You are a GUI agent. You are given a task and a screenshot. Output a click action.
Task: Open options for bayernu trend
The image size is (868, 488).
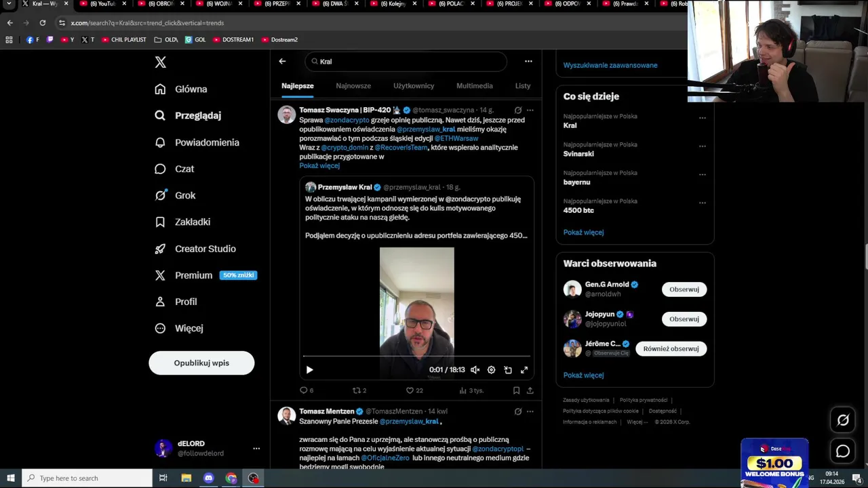pos(703,175)
